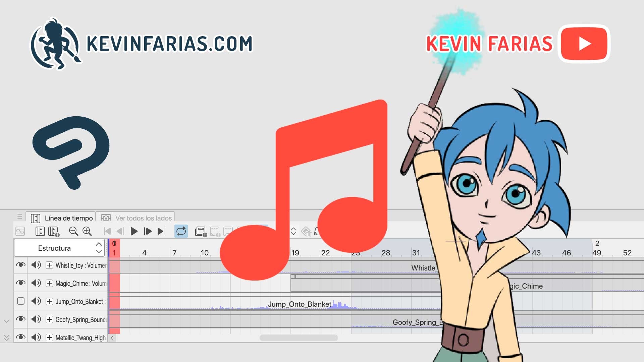Click the YouTube play button logo

point(584,44)
